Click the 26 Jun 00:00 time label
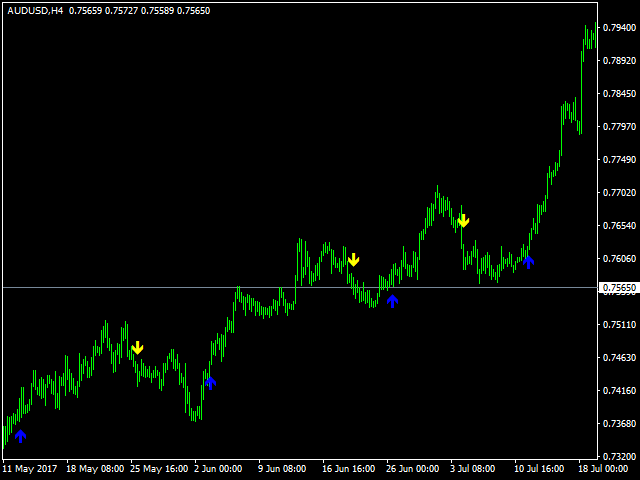 413,469
